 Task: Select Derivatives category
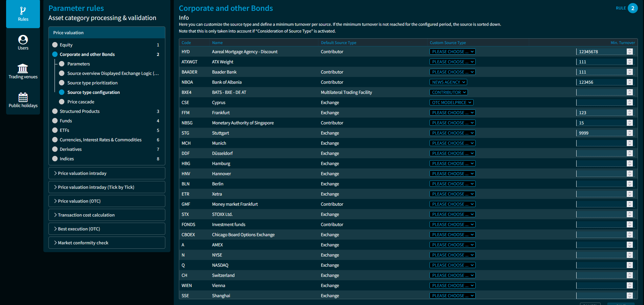70,149
